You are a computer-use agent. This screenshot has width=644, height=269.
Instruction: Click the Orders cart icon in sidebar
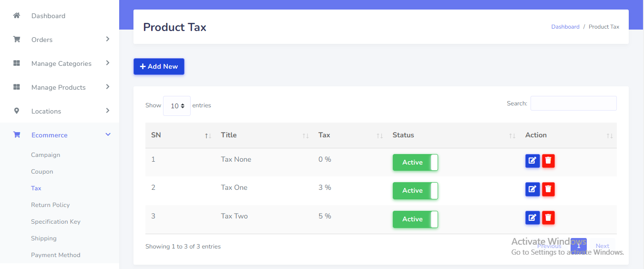tap(17, 40)
